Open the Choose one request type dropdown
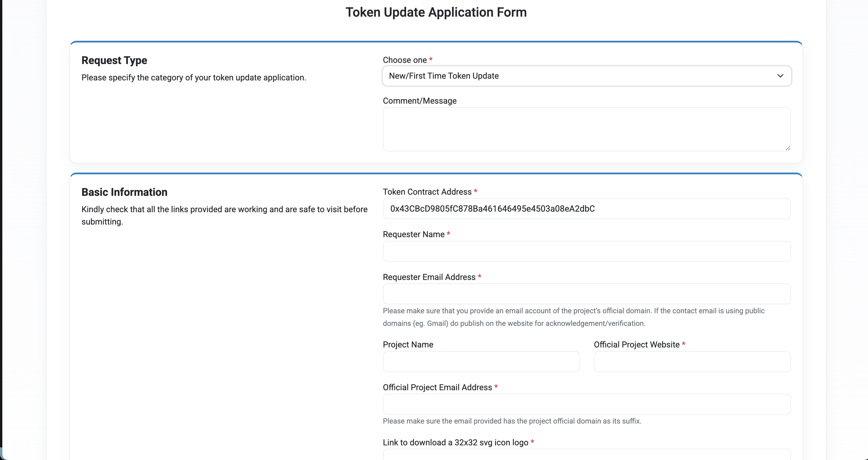Image resolution: width=868 pixels, height=460 pixels. pos(586,76)
